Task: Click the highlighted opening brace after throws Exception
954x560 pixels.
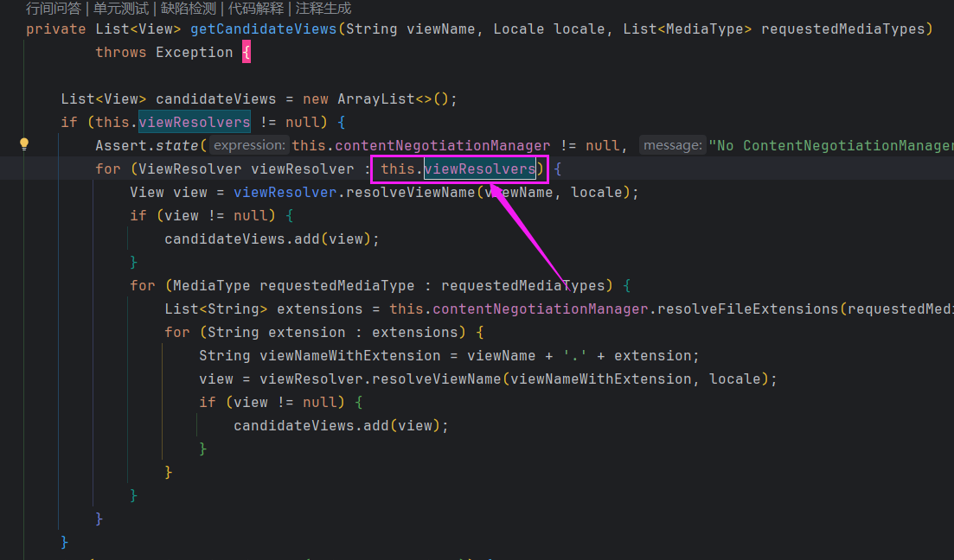Action: [247, 53]
